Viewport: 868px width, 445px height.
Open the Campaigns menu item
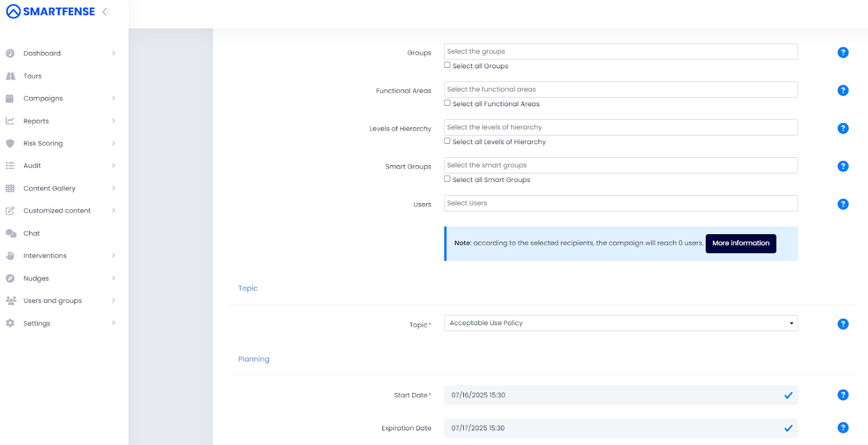43,99
